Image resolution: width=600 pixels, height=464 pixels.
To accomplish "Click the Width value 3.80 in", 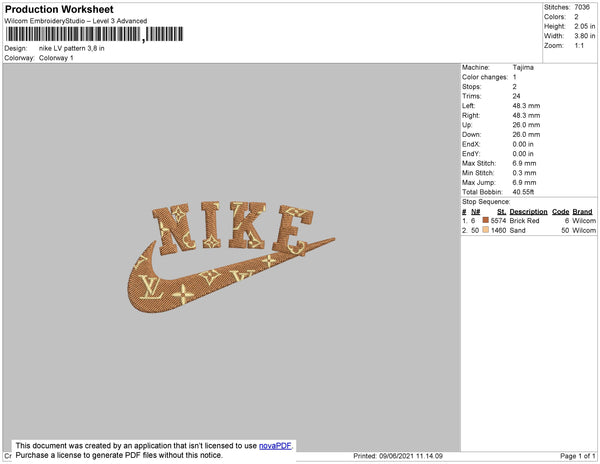I will pyautogui.click(x=585, y=36).
